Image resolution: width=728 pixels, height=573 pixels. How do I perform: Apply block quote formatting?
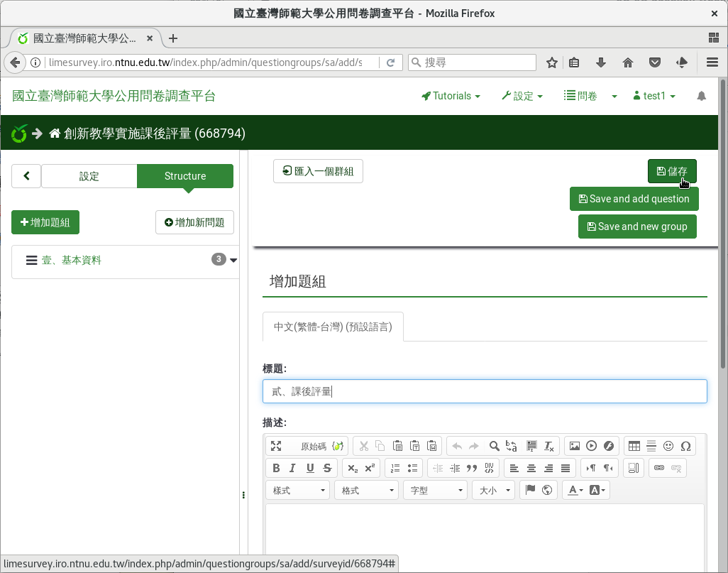(472, 468)
